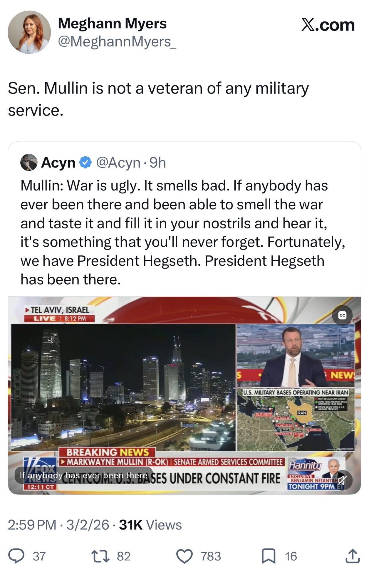The width and height of the screenshot is (369, 588).
Task: Like the tweet with heart icon
Action: (184, 556)
